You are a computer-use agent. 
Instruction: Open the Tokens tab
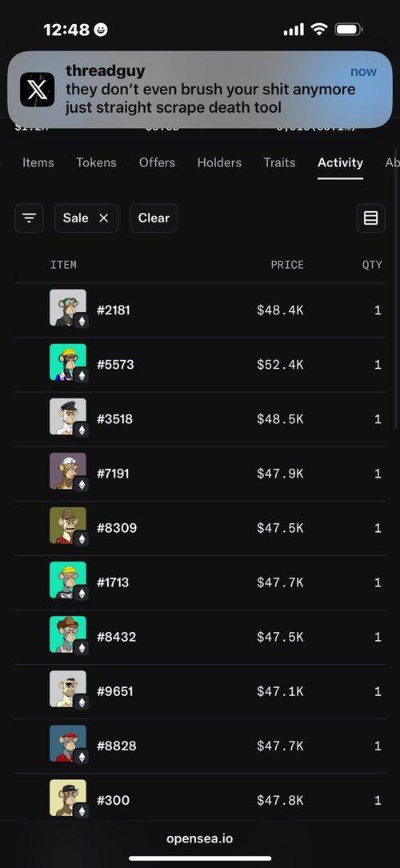[x=96, y=162]
